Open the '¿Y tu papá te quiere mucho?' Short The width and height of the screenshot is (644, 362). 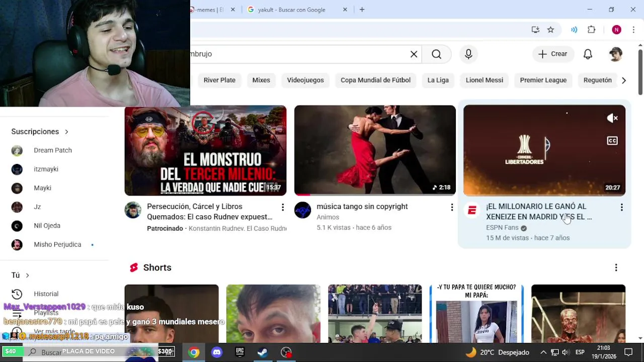pyautogui.click(x=476, y=314)
